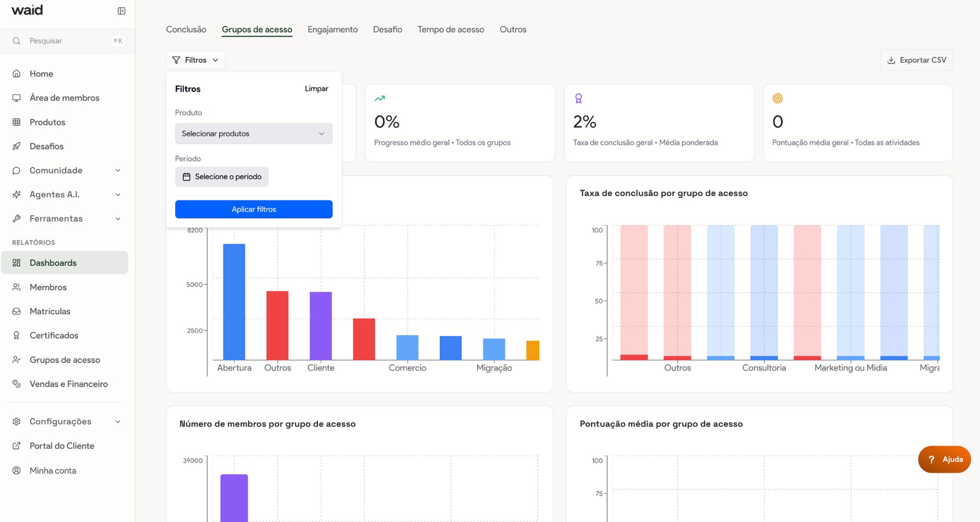Image resolution: width=980 pixels, height=522 pixels.
Task: Click the waid logo
Action: click(x=27, y=10)
